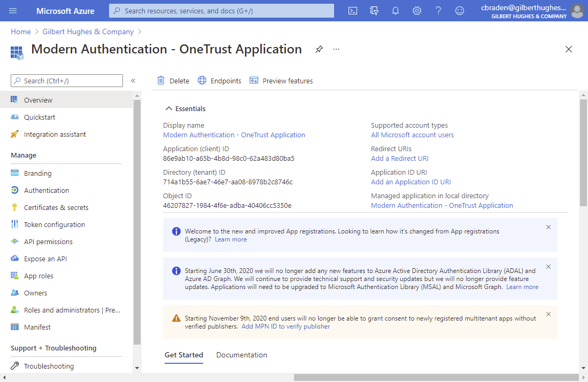The image size is (588, 382).
Task: Click the Troubleshooting wrench icon
Action: point(14,365)
